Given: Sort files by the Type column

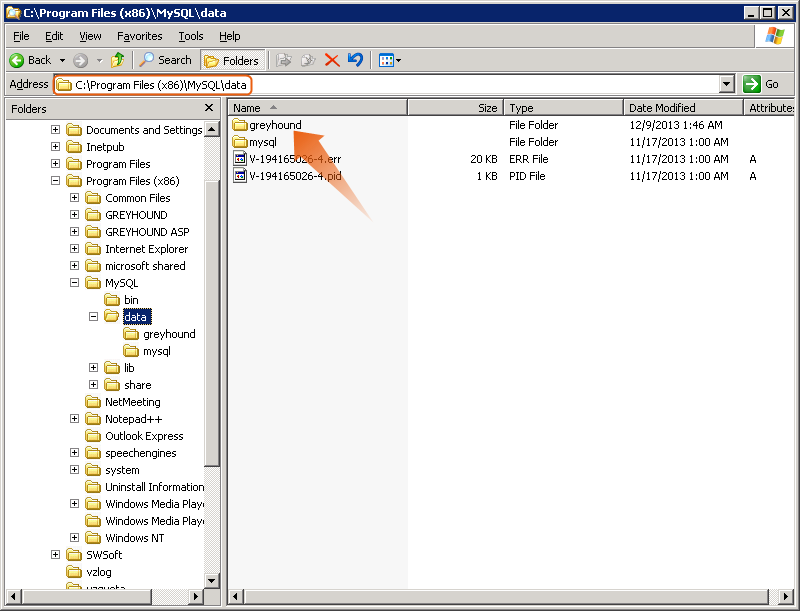Looking at the screenshot, I should 564,108.
